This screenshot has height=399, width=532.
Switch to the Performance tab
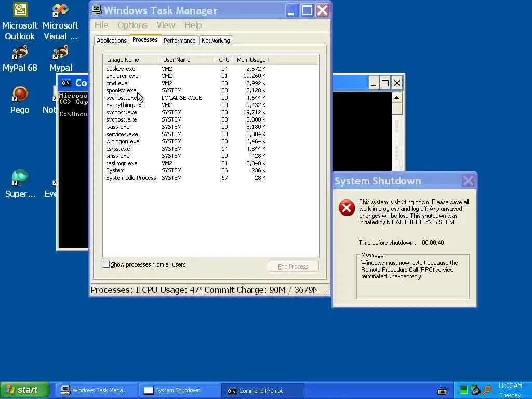point(179,41)
